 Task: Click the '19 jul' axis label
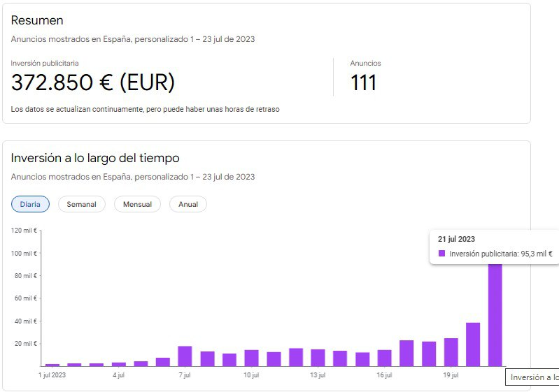tap(451, 375)
